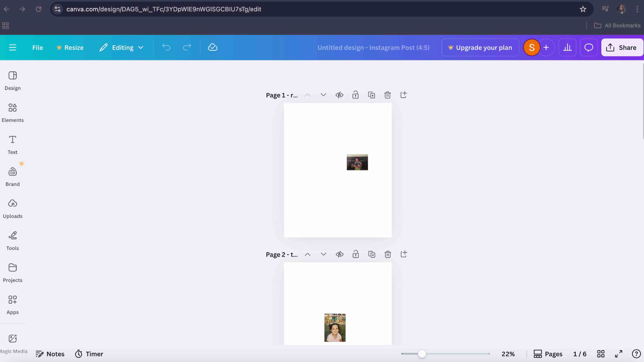Select the Text panel in sidebar
This screenshot has width=644, height=362.
(x=12, y=144)
